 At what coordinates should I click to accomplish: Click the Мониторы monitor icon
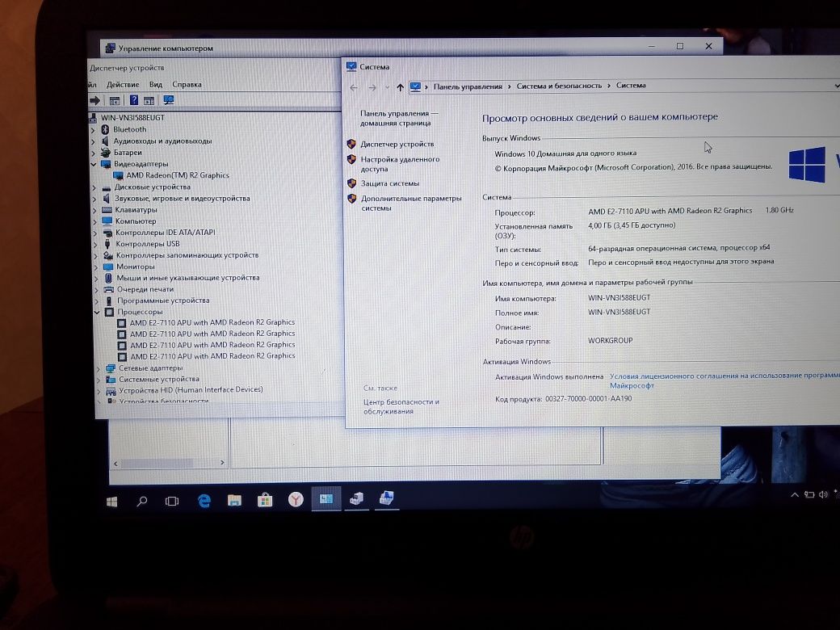(x=107, y=267)
